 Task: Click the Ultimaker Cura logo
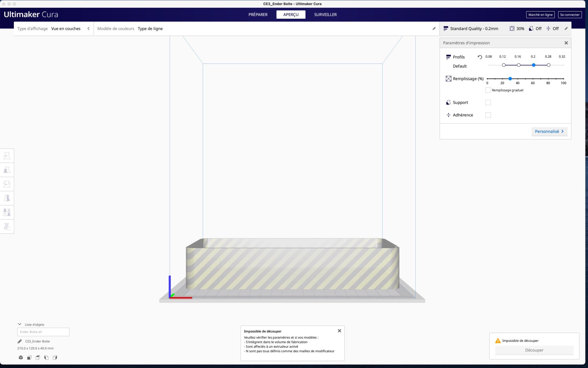(x=31, y=14)
